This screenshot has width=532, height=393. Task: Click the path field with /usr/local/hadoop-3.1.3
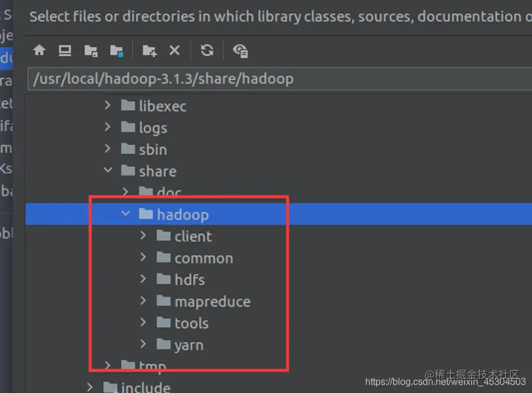pos(280,79)
